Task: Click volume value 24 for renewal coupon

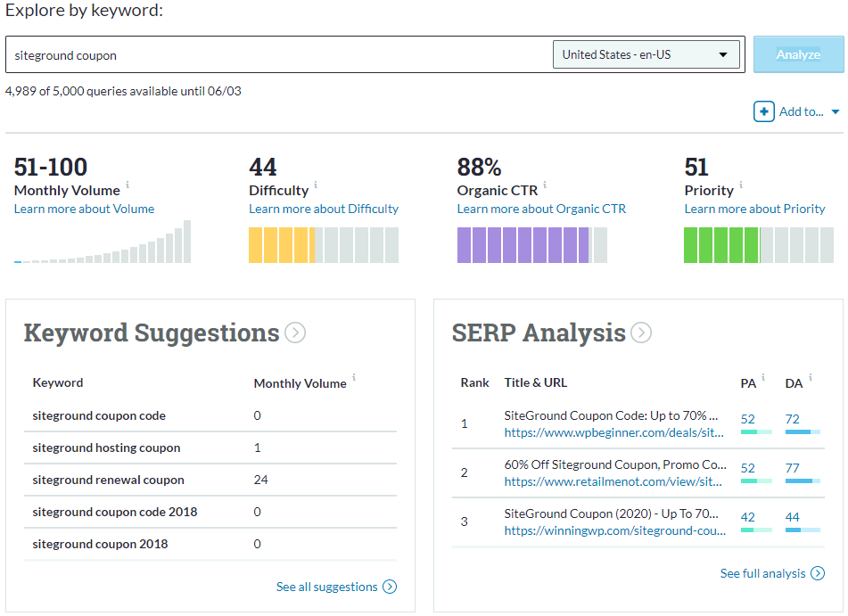Action: point(260,480)
